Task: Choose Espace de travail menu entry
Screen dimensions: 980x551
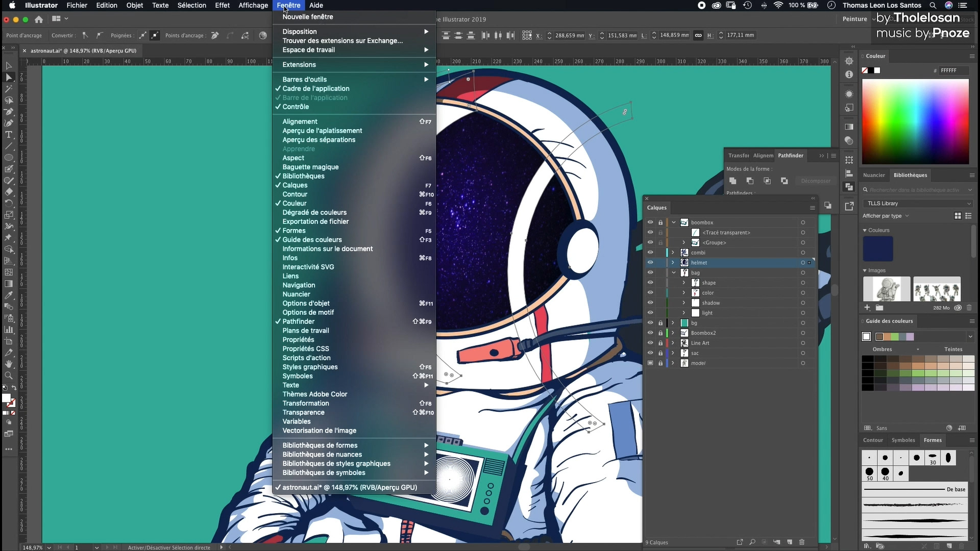Action: click(354, 50)
